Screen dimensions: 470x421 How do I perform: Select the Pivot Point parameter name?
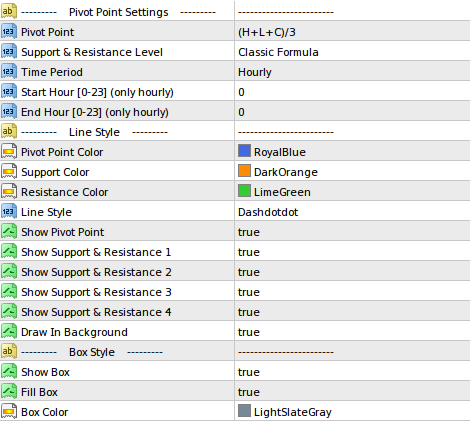pyautogui.click(x=47, y=32)
